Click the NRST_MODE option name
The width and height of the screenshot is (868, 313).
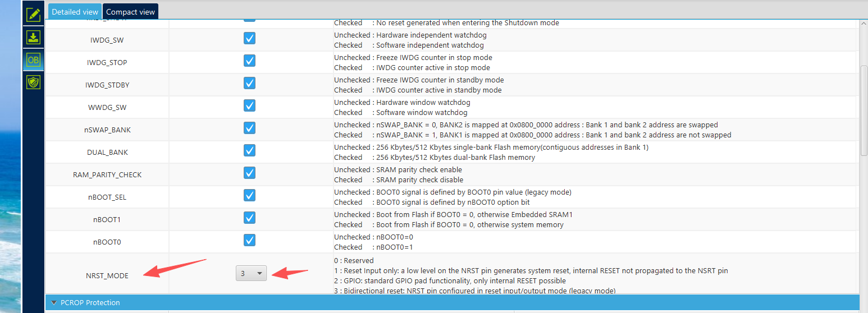point(107,276)
